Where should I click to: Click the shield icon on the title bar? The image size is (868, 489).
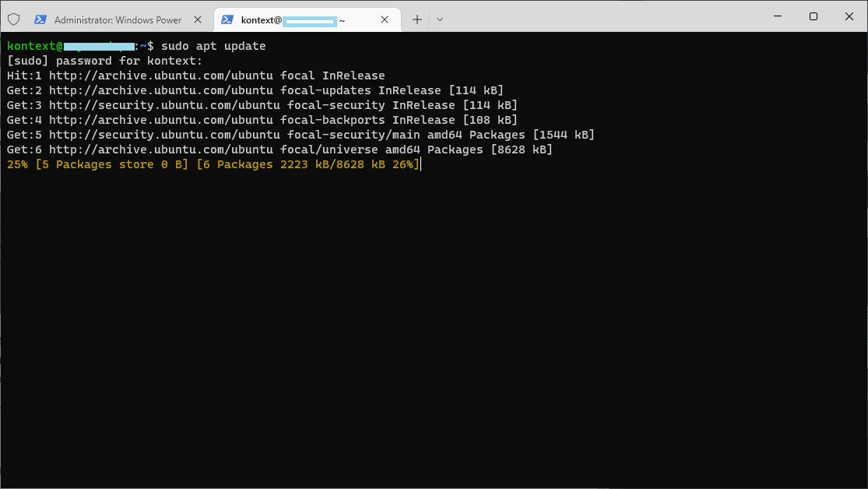tap(14, 19)
